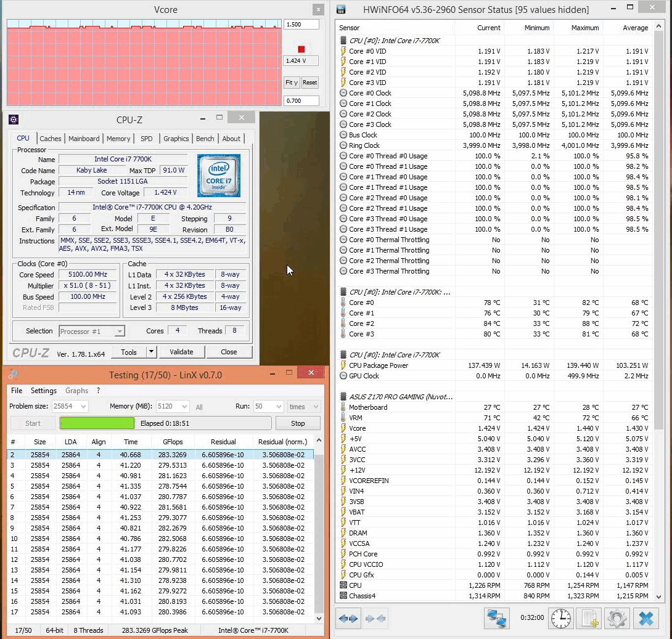Click Ring Clock sensor icon

(343, 145)
